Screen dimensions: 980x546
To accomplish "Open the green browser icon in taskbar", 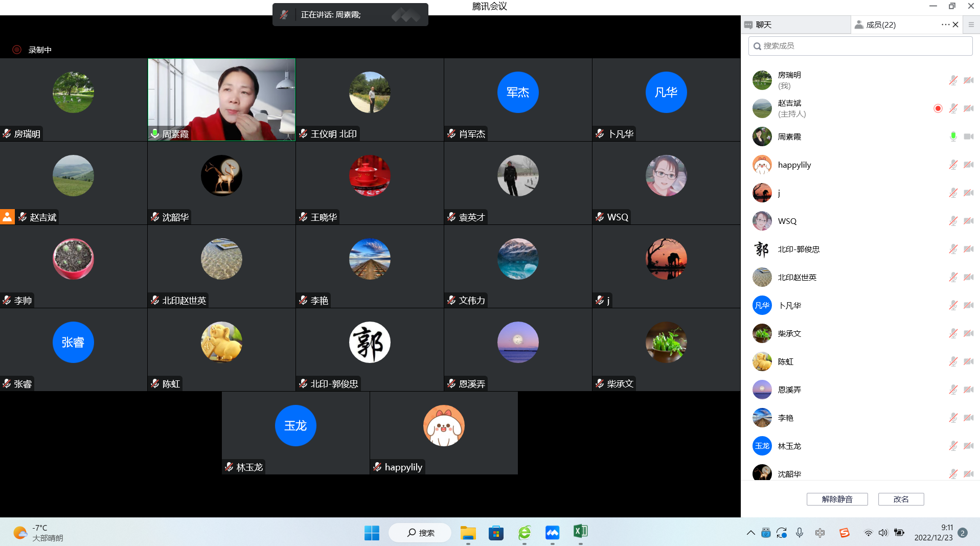I will pyautogui.click(x=524, y=533).
